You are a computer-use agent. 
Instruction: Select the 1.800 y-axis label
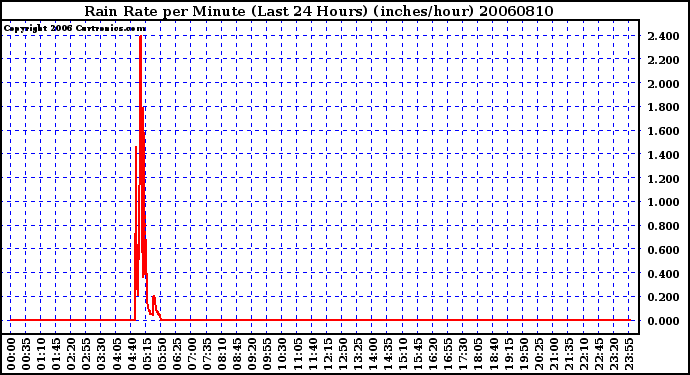[663, 107]
